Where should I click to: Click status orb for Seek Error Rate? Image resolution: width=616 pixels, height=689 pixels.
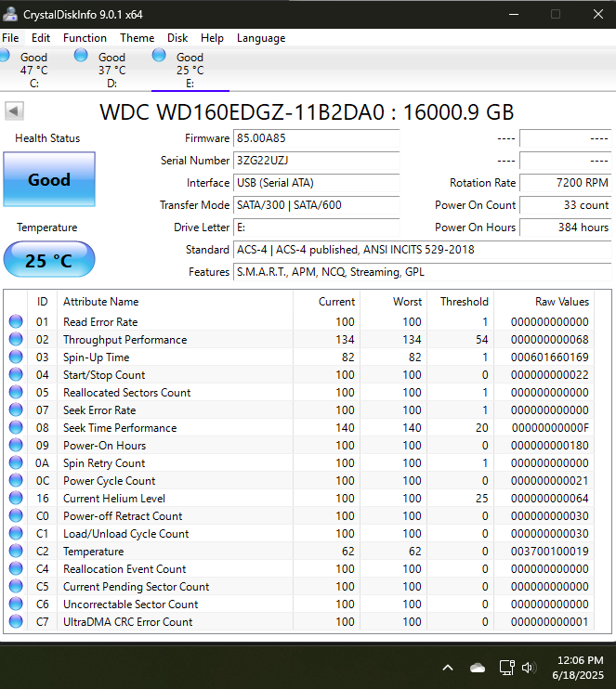(x=16, y=409)
